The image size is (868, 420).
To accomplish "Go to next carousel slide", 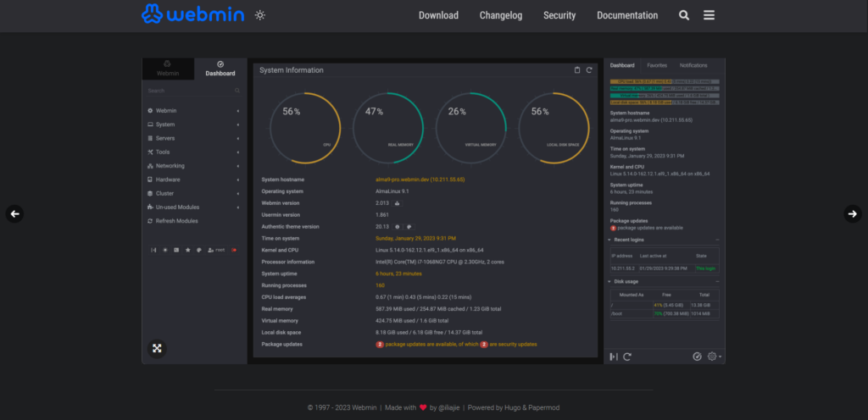I will (x=853, y=214).
